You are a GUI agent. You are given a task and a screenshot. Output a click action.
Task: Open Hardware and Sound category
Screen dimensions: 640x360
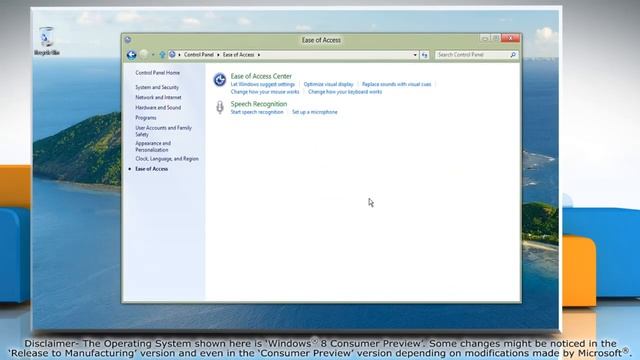tap(158, 108)
